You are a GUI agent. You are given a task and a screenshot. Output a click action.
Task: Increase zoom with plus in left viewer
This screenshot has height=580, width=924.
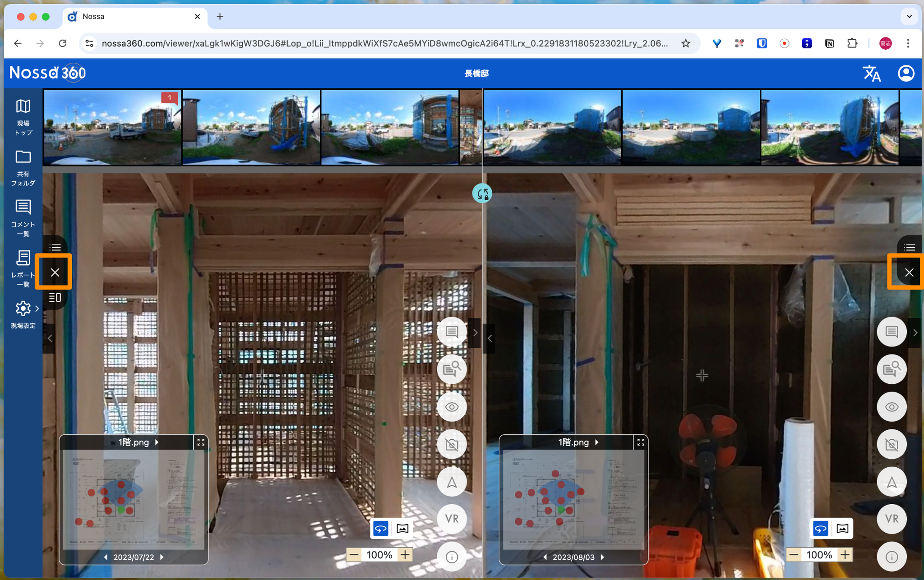[405, 555]
